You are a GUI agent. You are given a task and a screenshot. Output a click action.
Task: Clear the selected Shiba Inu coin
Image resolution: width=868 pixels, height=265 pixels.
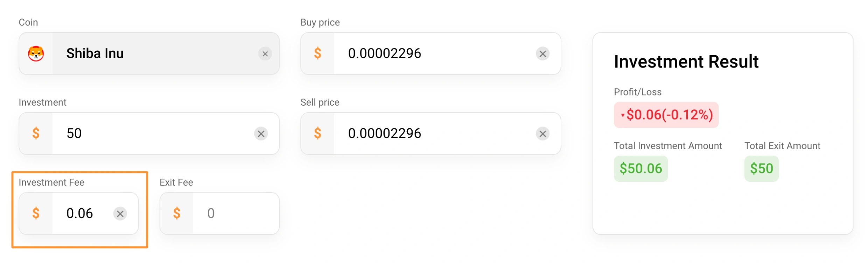coord(265,53)
